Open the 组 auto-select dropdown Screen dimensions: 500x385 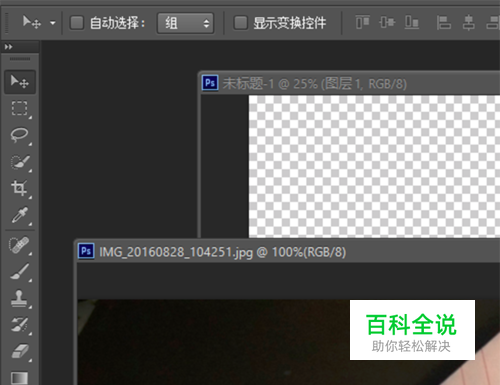coord(185,23)
